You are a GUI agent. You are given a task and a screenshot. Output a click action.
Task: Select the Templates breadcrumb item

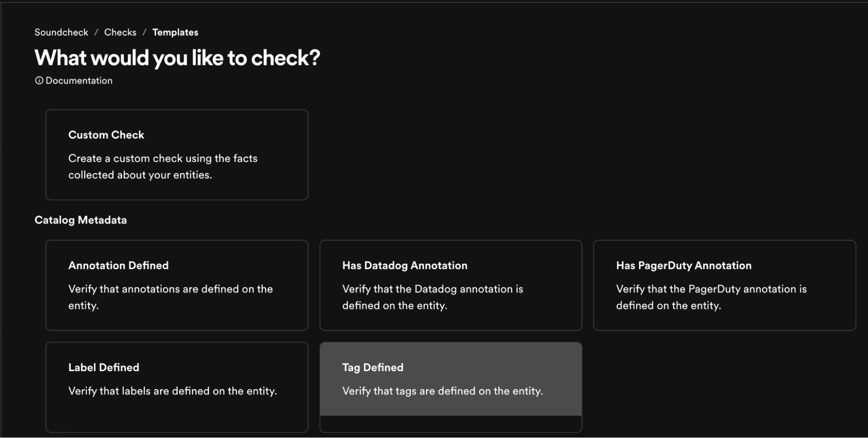click(x=175, y=32)
